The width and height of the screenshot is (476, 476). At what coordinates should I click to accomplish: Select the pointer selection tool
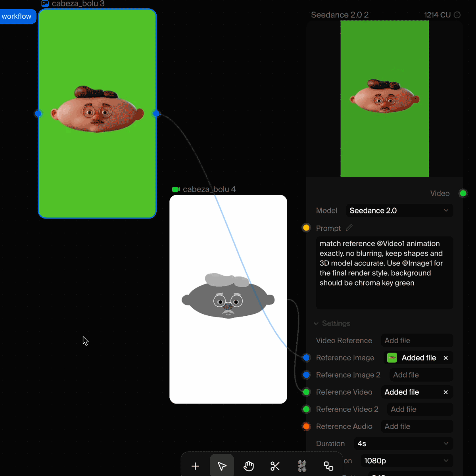(222, 466)
